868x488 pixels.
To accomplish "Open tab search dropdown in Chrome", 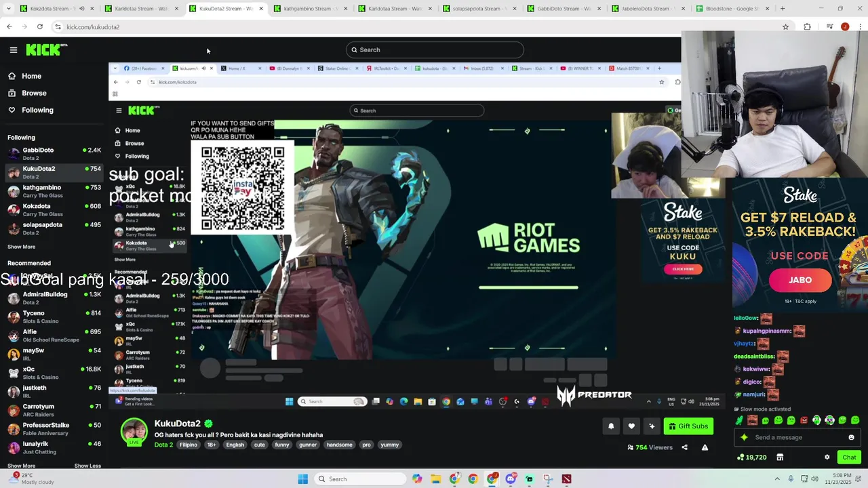I will [x=7, y=9].
